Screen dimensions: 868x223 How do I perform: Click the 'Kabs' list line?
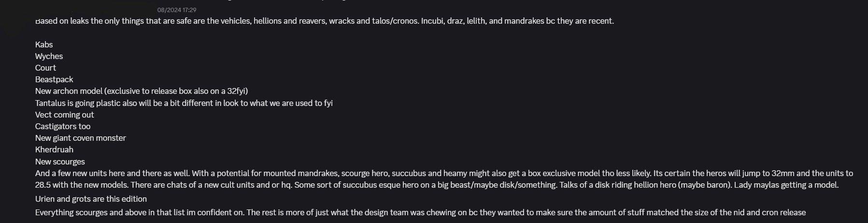click(x=44, y=45)
